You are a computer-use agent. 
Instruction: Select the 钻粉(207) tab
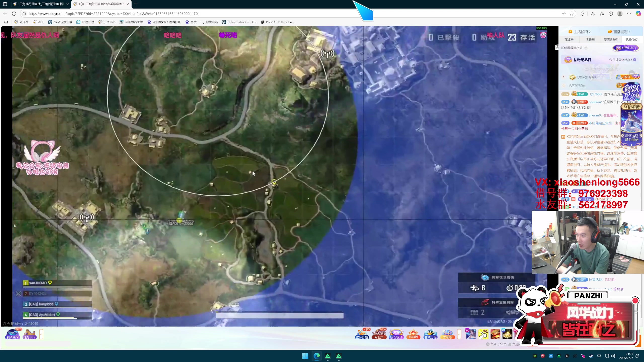coord(632,40)
